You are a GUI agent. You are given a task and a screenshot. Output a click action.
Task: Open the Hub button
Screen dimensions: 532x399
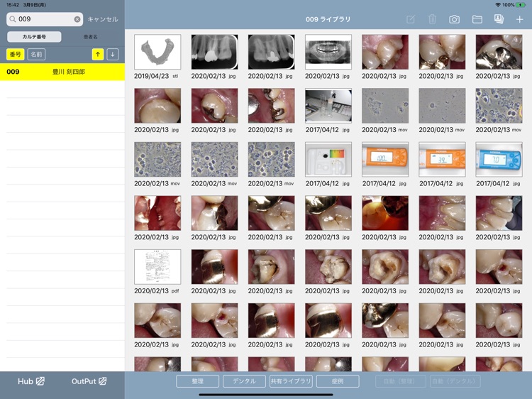[31, 381]
